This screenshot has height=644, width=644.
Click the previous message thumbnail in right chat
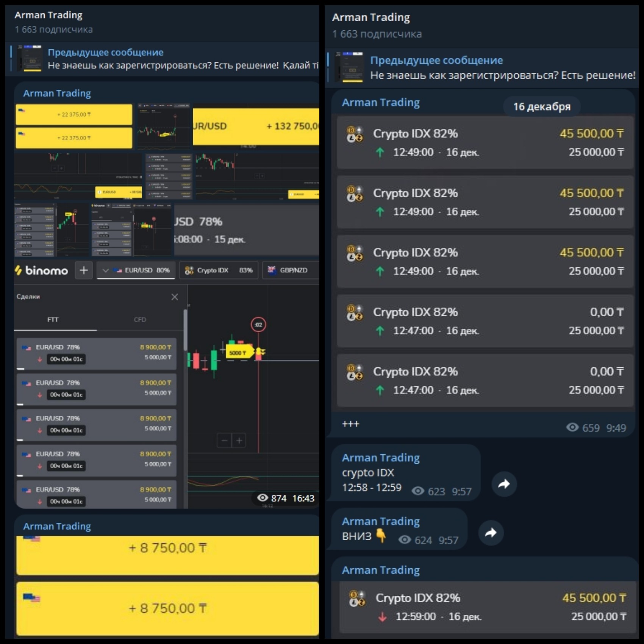(x=349, y=67)
